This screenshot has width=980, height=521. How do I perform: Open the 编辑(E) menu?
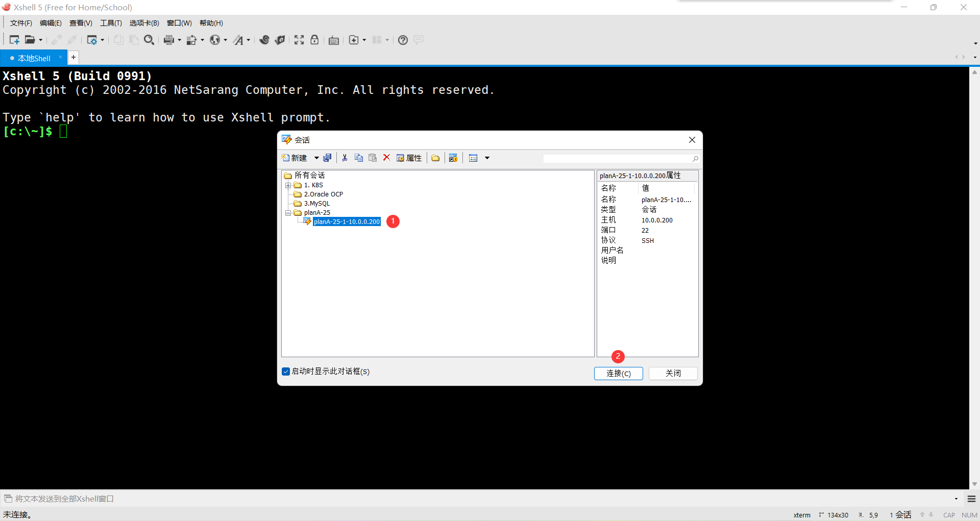click(x=51, y=23)
